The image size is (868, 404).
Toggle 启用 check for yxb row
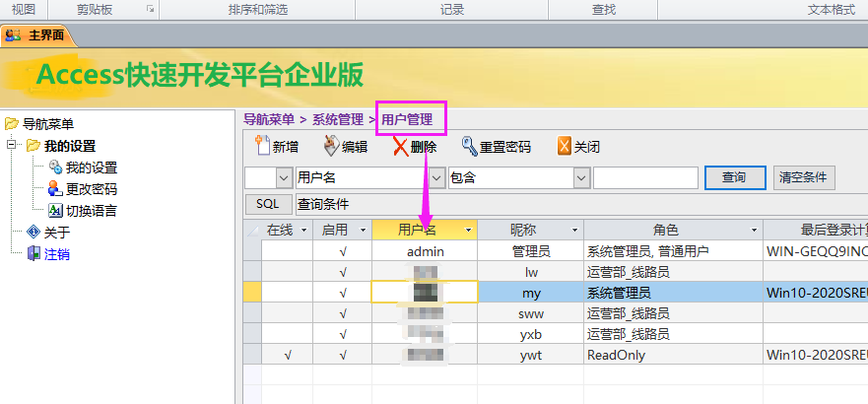pos(343,334)
